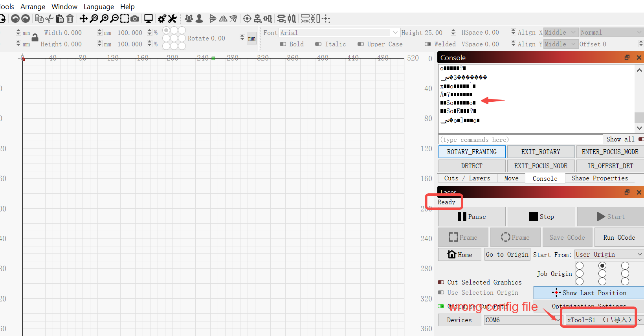Toggle the Bold text switch
Screen dimensions: 644x336
coord(283,44)
